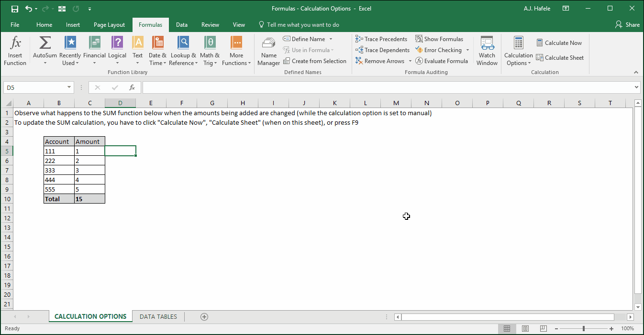Click the 100% zoom level
644x335 pixels.
pyautogui.click(x=627, y=329)
